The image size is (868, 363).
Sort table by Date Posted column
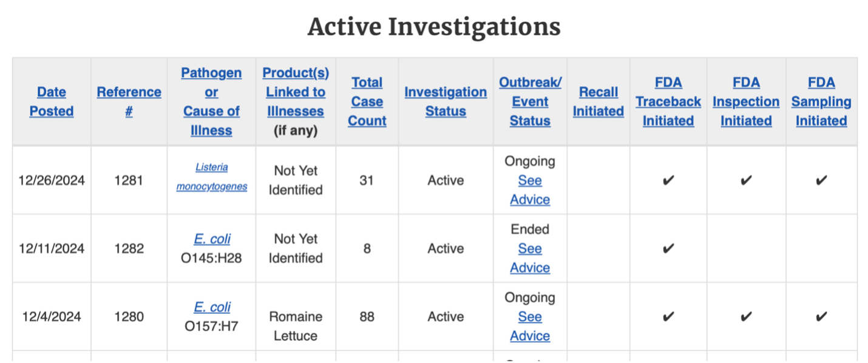pyautogui.click(x=52, y=101)
